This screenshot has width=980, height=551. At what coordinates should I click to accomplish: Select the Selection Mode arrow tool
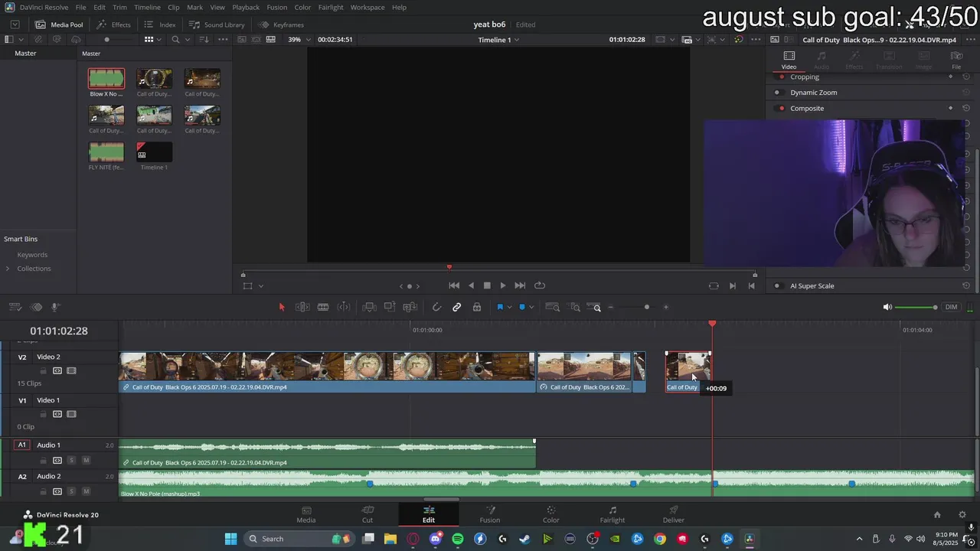(282, 307)
